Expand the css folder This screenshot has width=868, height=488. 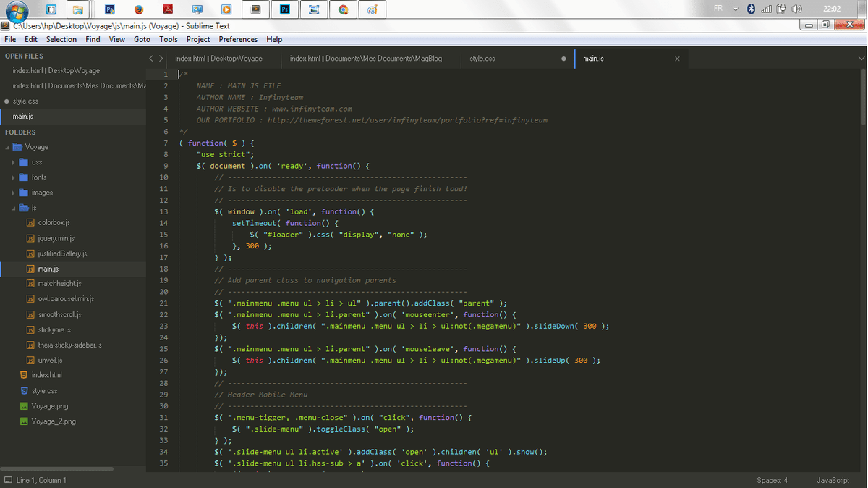pos(13,162)
